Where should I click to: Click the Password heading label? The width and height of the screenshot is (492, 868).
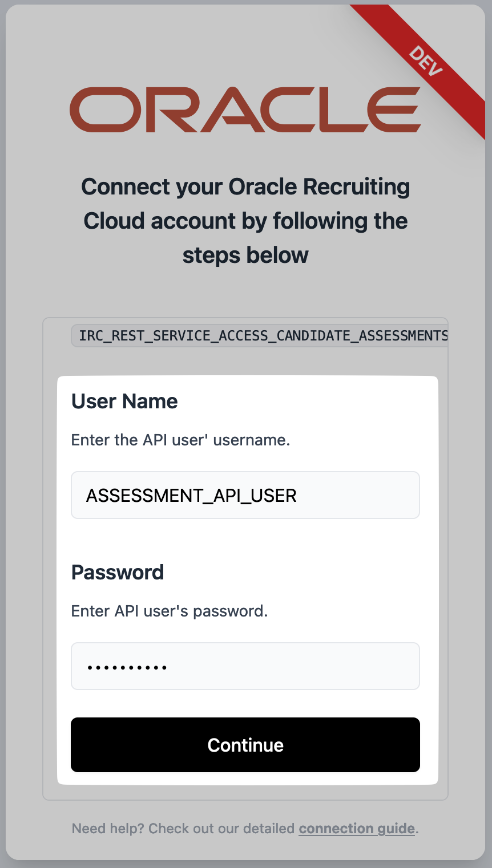118,572
